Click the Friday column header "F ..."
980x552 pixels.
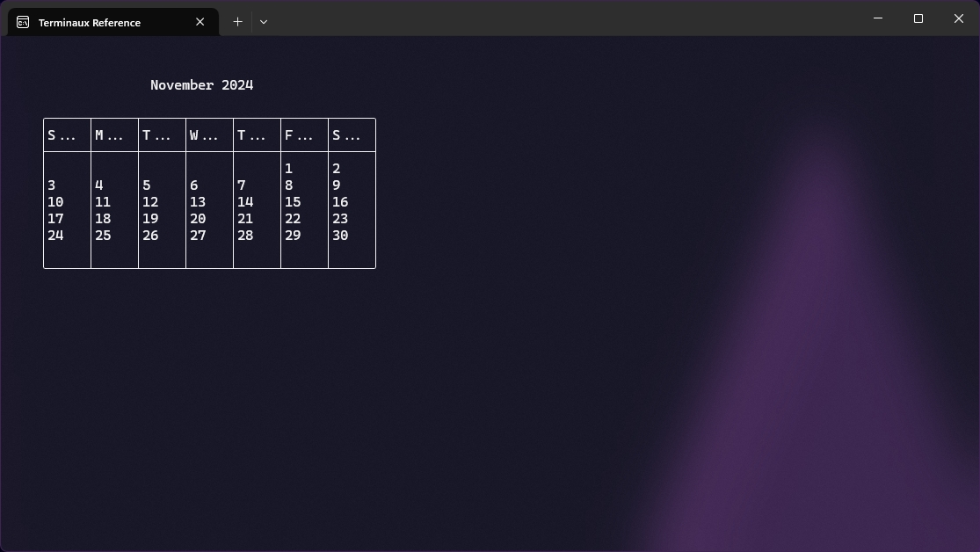299,135
